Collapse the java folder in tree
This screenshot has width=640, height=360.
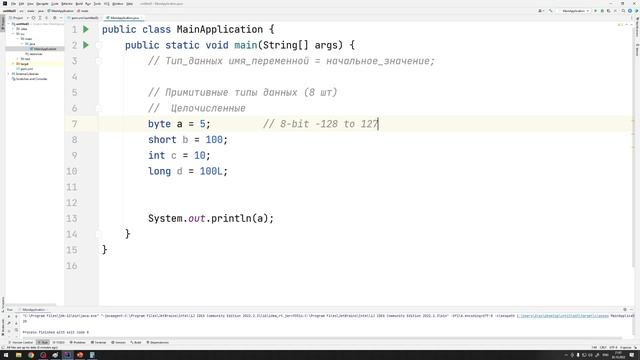(x=22, y=44)
